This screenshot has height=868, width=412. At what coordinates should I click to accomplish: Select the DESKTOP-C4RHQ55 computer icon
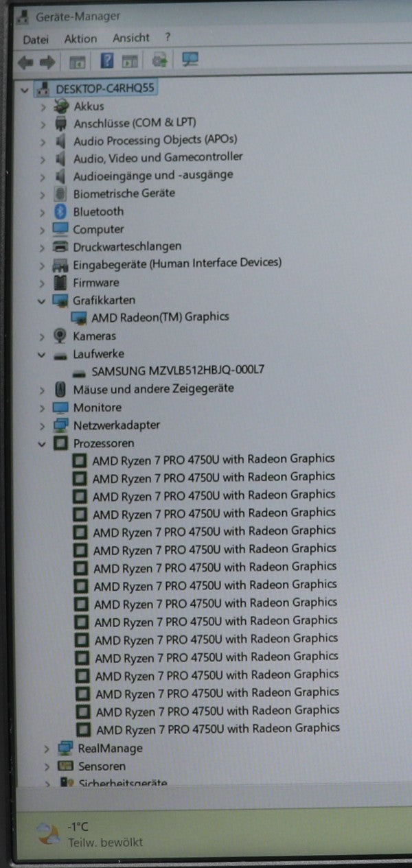43,89
